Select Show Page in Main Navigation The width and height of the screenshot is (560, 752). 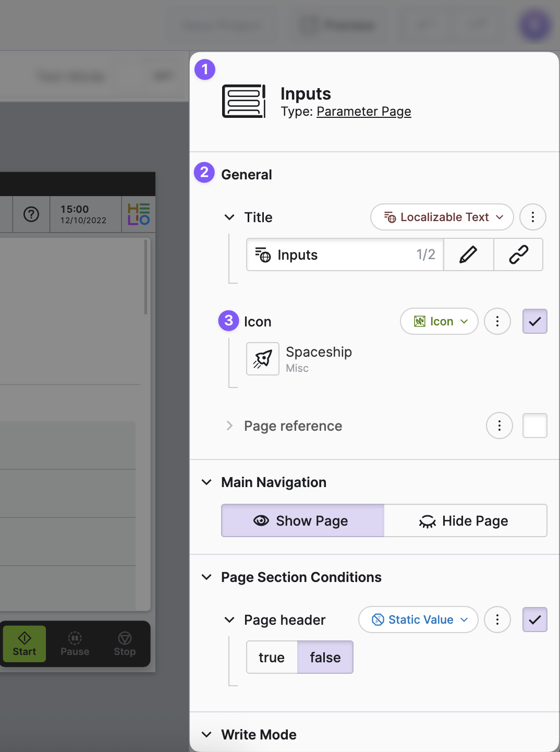[x=302, y=520]
